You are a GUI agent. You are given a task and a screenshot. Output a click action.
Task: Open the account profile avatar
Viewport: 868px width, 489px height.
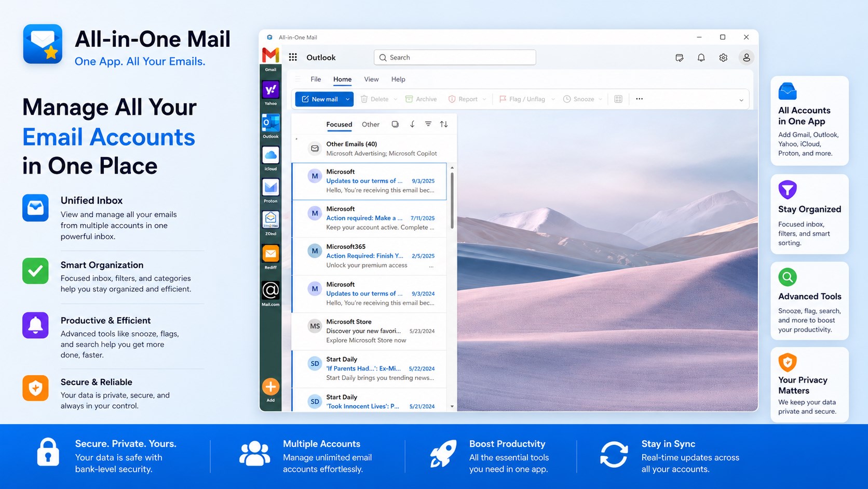(746, 58)
